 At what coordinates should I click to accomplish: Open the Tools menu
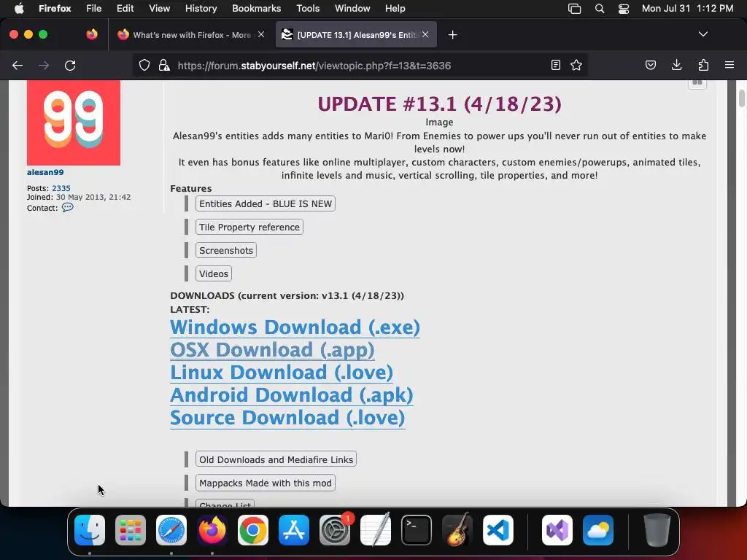click(x=308, y=8)
